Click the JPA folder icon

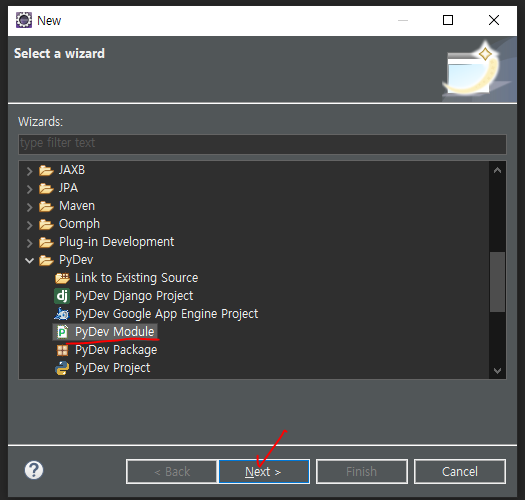[46, 189]
